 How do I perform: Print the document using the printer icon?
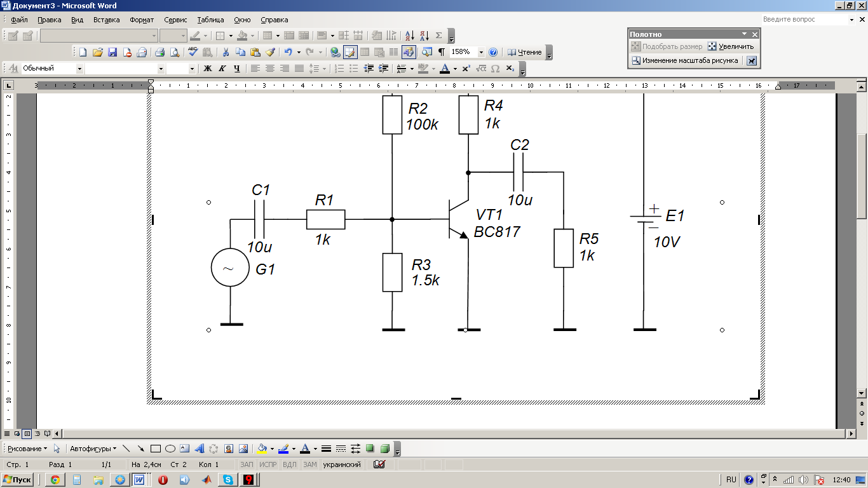(x=160, y=52)
